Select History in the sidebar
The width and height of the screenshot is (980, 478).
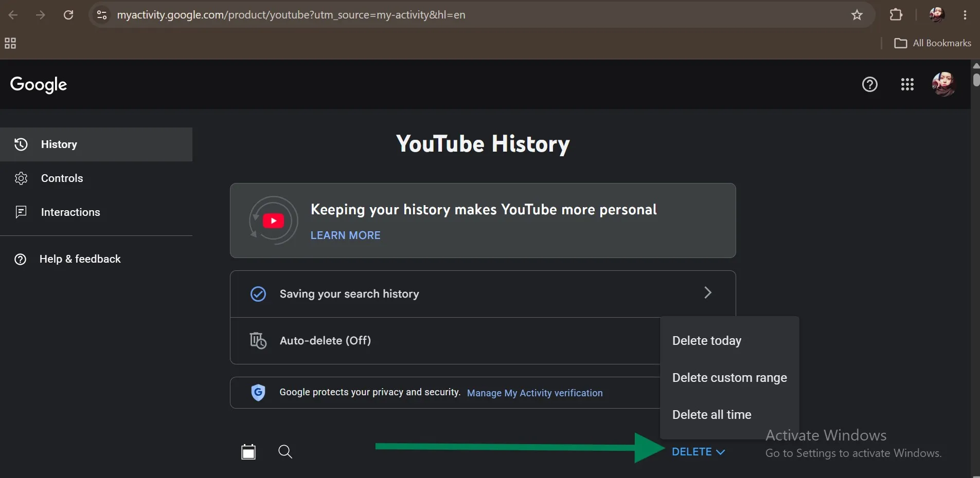coord(96,144)
